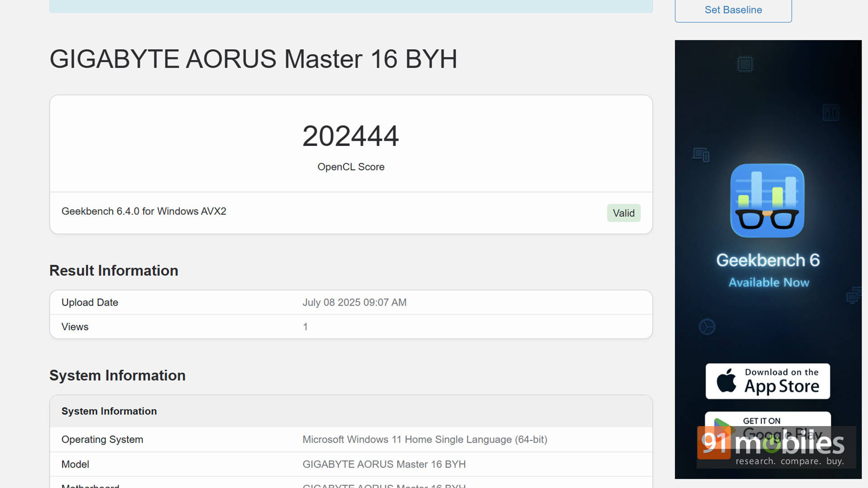
Task: Click the GIGABYTE AORUS Master 16 BYH page heading
Action: [x=253, y=59]
